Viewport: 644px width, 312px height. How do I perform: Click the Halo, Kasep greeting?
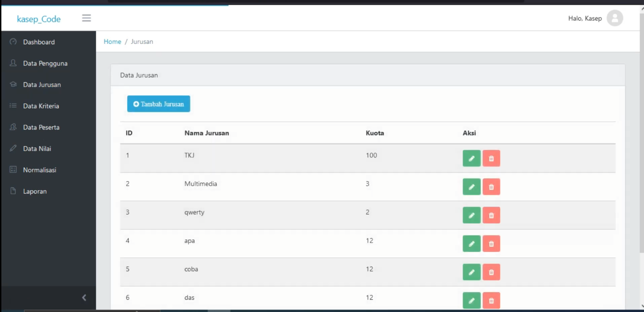click(585, 18)
